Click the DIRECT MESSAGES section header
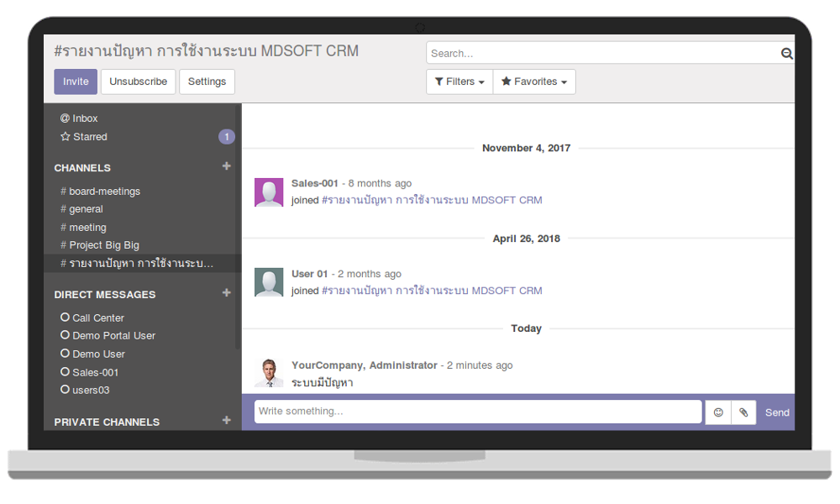The image size is (840, 504). coord(104,295)
